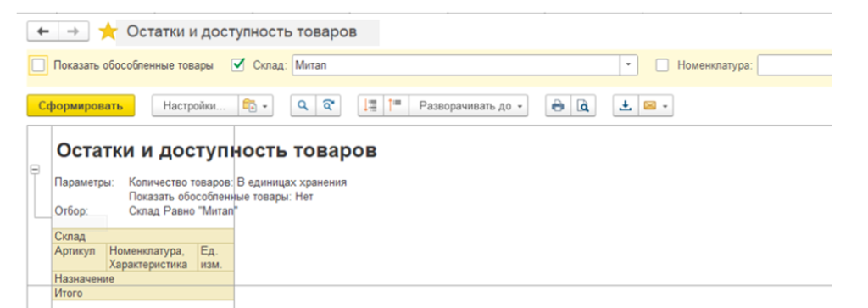Select the 'Итого' row
Viewport: 868px width, 308px height.
(142, 293)
